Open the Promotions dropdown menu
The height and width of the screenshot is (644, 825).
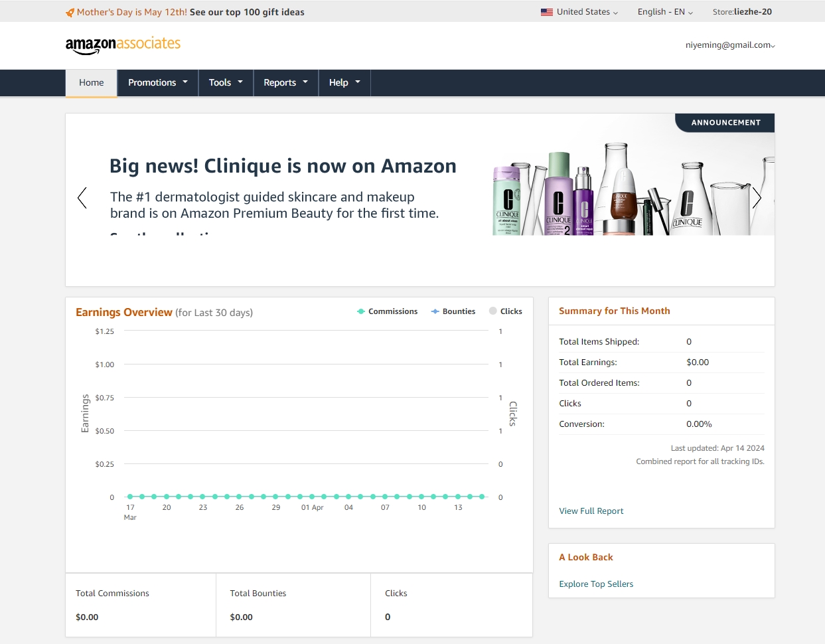point(158,83)
